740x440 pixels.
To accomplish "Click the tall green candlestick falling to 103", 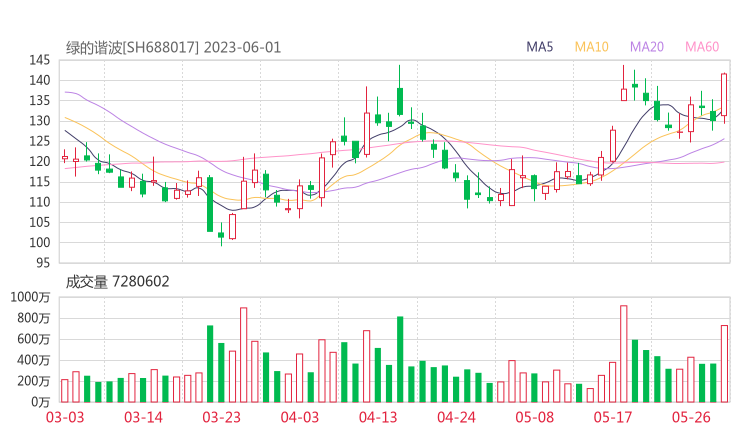I will pyautogui.click(x=210, y=204).
